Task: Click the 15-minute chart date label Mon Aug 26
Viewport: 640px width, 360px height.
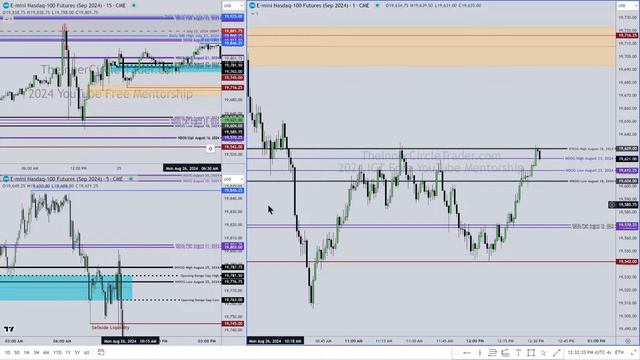Action: click(192, 168)
